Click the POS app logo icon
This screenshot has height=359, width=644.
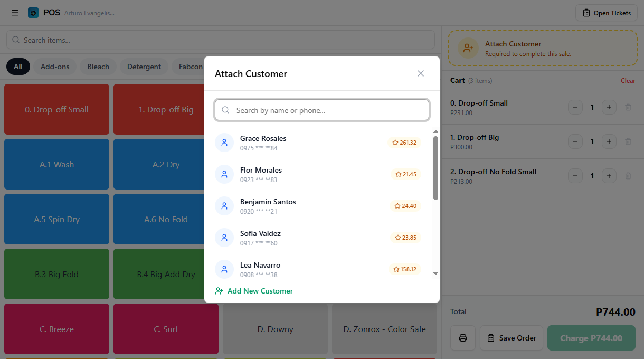tap(33, 13)
